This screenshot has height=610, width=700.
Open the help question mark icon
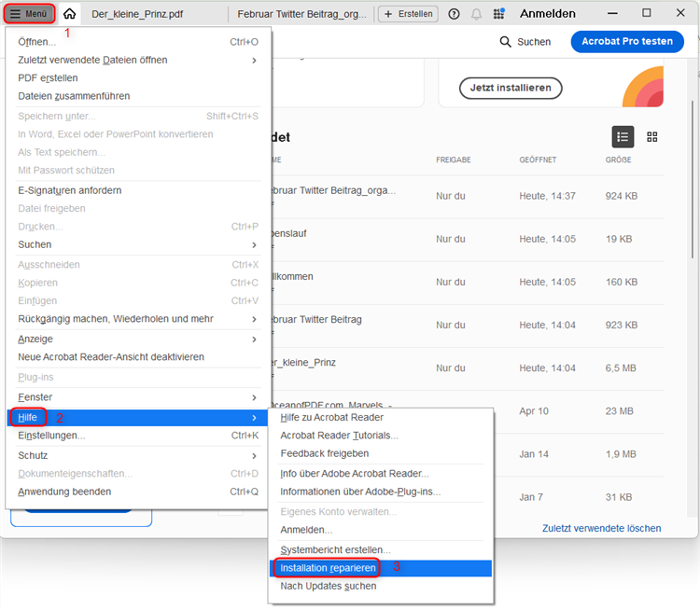point(455,14)
